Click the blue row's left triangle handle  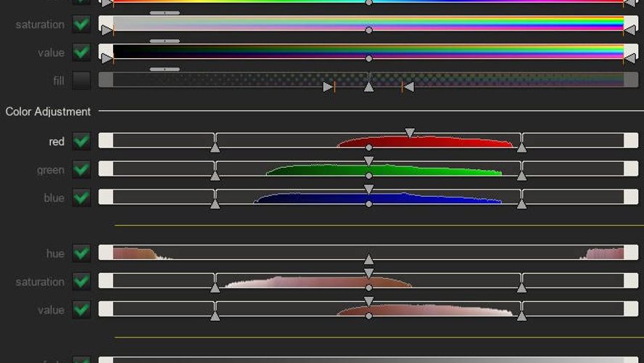tap(215, 204)
